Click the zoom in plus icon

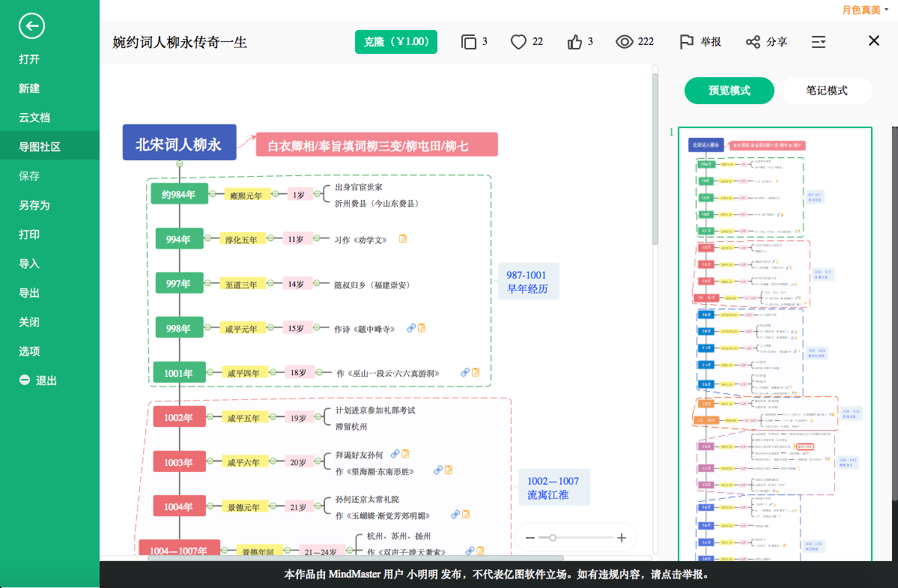[622, 538]
